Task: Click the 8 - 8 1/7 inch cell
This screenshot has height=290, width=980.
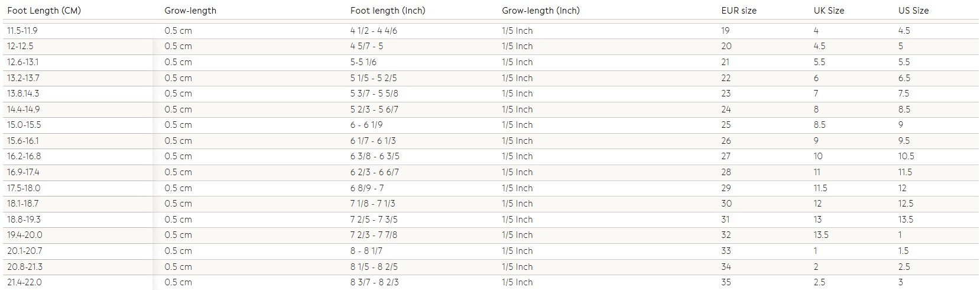Action: (366, 251)
